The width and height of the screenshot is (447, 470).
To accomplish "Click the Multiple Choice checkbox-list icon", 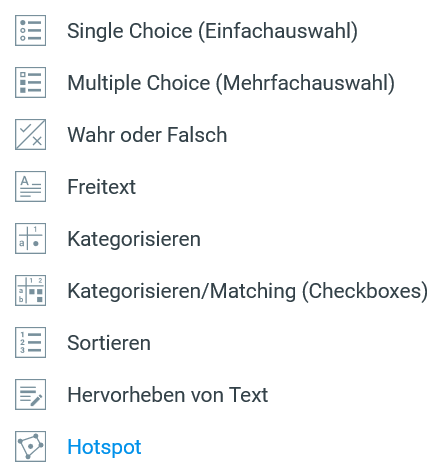I will [x=30, y=82].
